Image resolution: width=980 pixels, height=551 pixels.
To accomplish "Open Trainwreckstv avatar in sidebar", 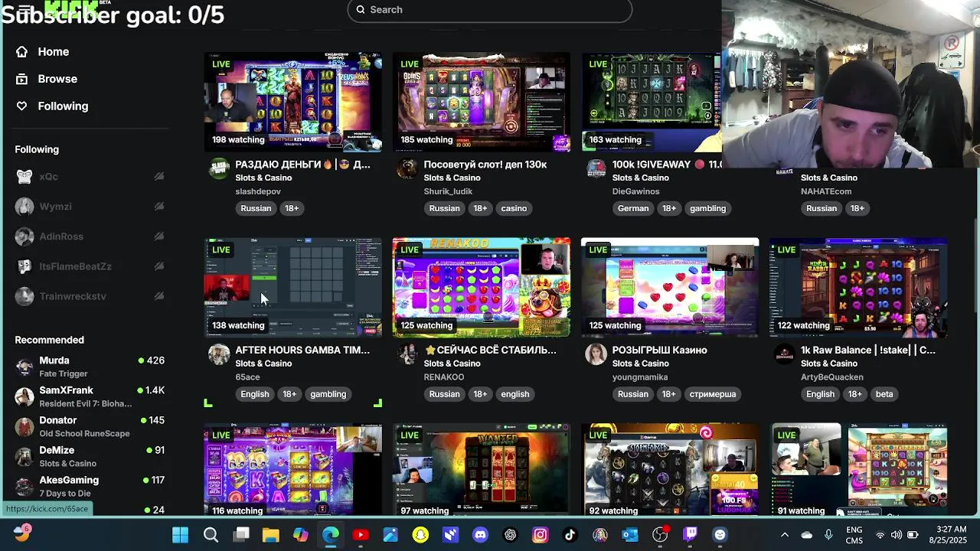I will click(24, 296).
